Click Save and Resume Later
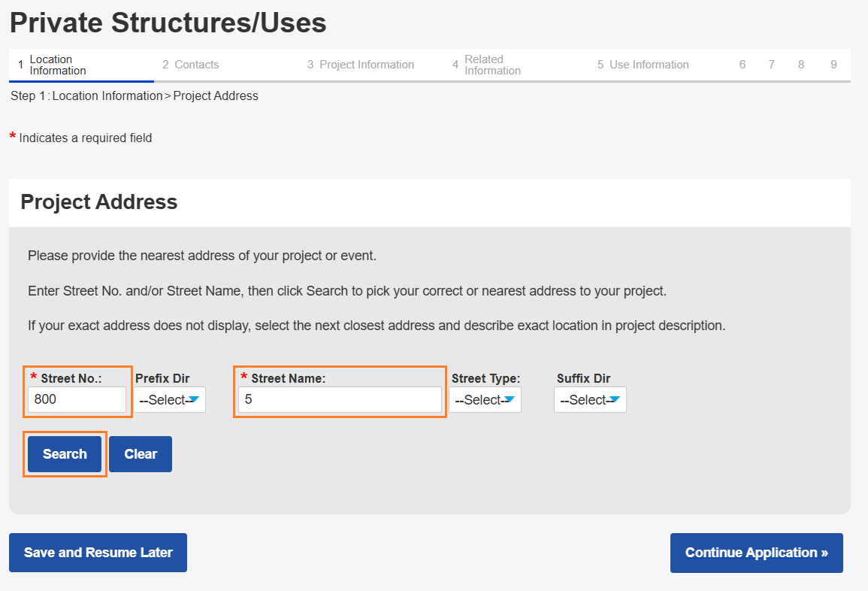The height and width of the screenshot is (591, 868). [x=98, y=553]
